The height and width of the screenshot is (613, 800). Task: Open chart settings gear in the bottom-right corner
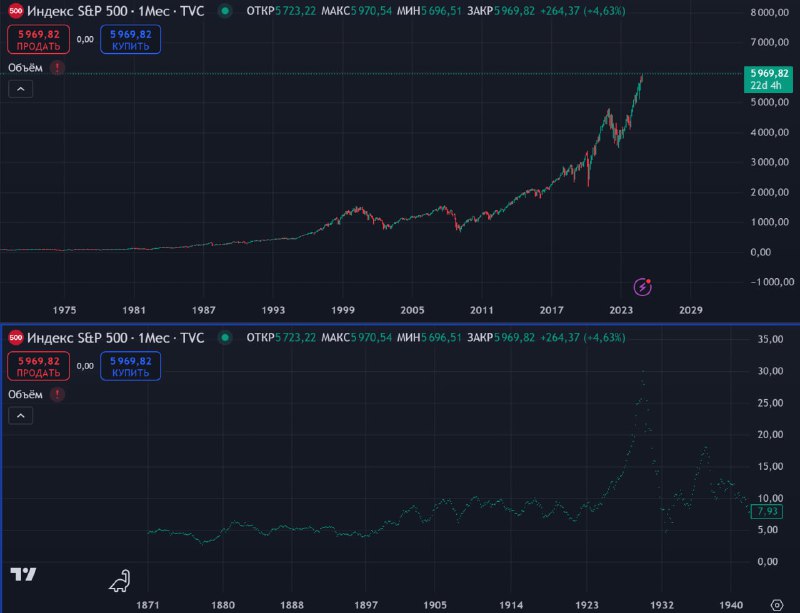(777, 605)
